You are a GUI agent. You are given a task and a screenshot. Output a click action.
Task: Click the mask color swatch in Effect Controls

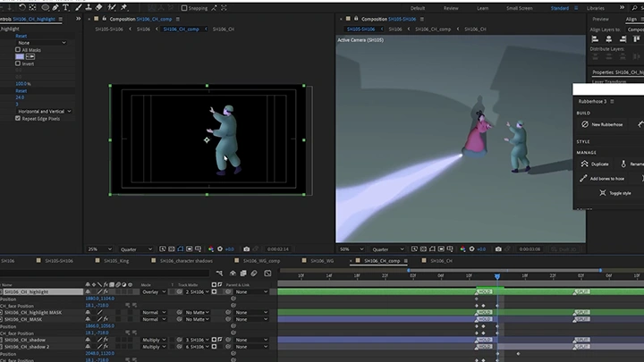[20, 56]
